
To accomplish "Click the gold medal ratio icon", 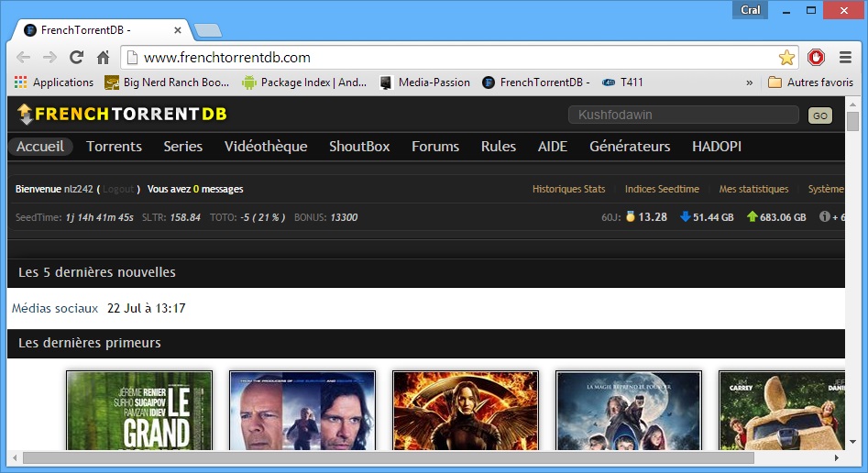I will coord(630,216).
